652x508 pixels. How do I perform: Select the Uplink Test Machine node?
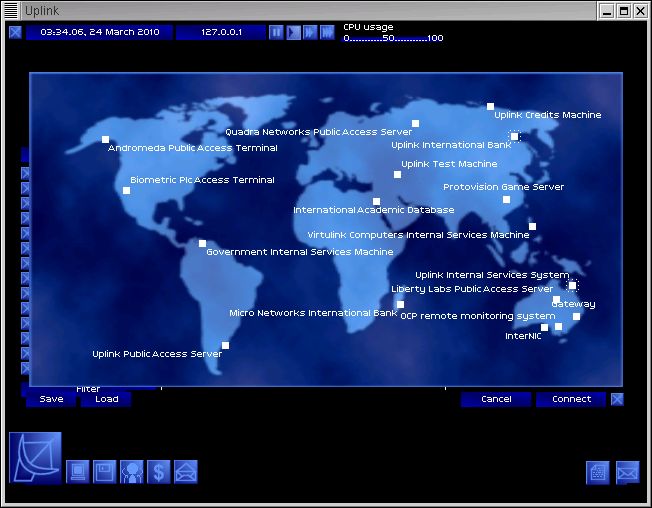click(x=398, y=175)
